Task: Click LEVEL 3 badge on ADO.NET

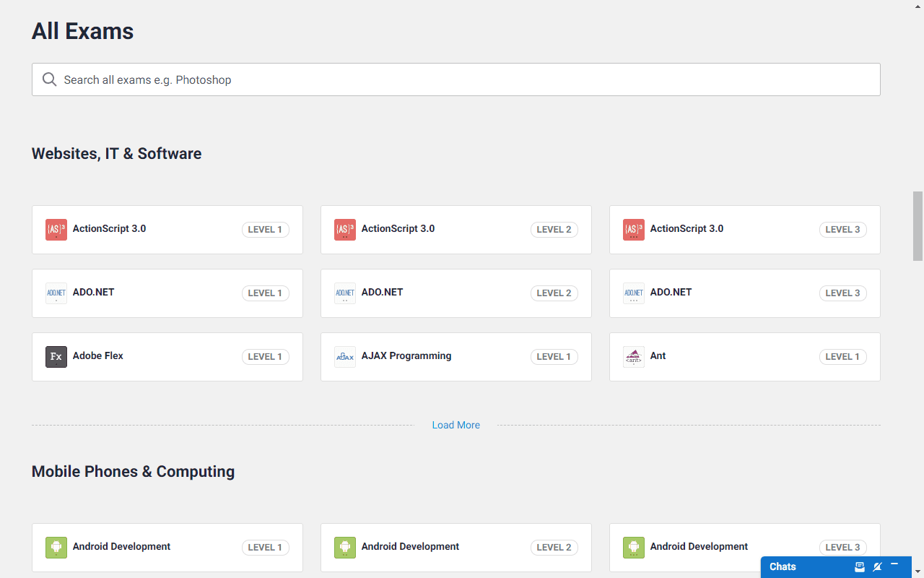Action: click(x=843, y=293)
